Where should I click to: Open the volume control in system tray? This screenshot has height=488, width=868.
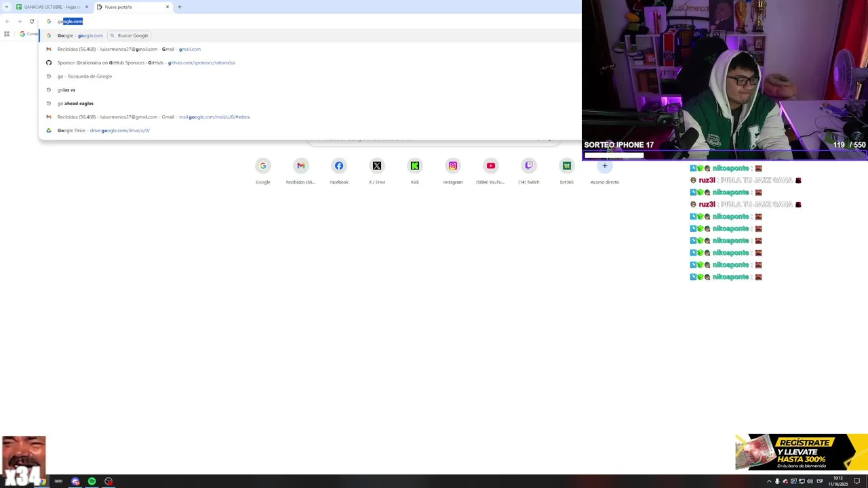[x=810, y=481]
